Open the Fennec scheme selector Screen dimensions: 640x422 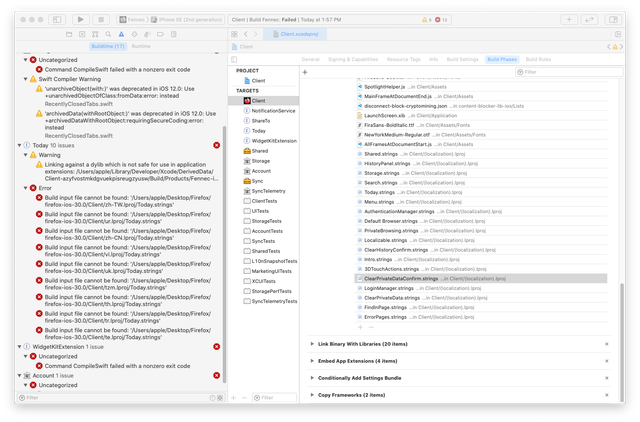click(x=133, y=20)
